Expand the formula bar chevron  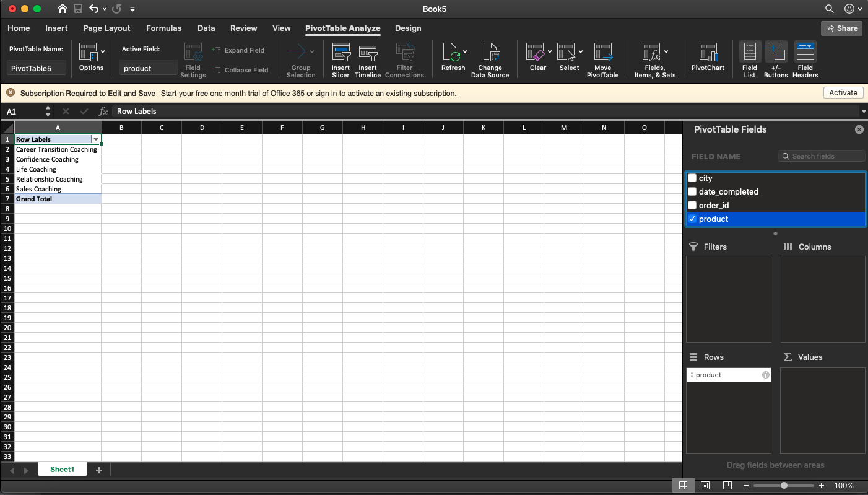pos(863,112)
